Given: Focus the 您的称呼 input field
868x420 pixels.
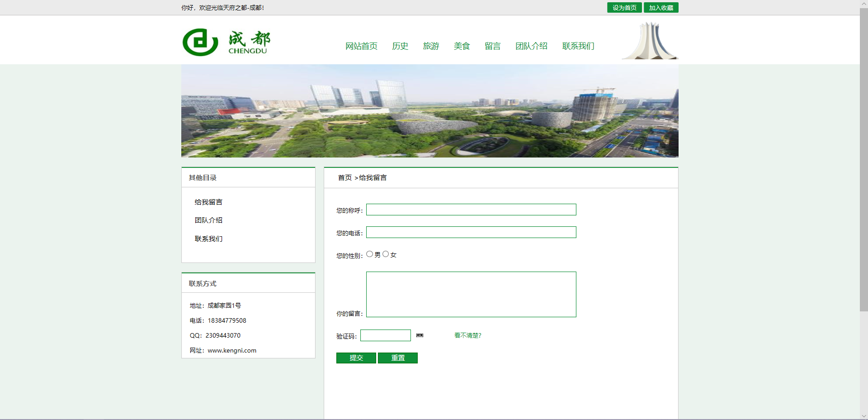Looking at the screenshot, I should [x=471, y=210].
